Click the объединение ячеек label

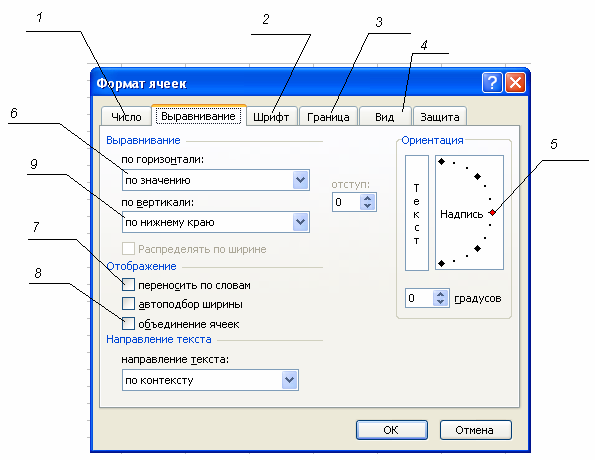189,325
